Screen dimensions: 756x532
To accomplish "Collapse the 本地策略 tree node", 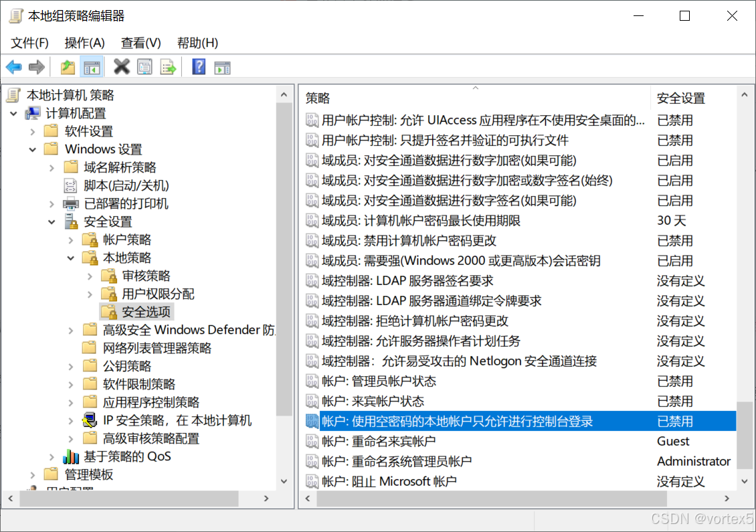I will (x=71, y=258).
